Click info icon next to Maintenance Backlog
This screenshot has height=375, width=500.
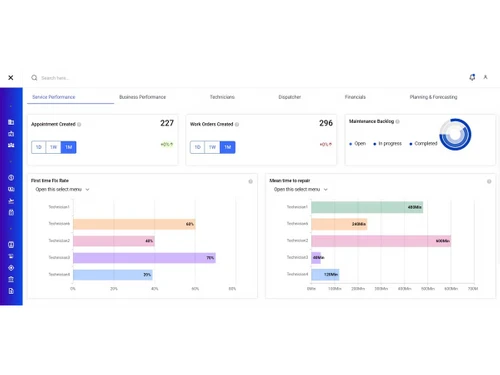coord(397,122)
